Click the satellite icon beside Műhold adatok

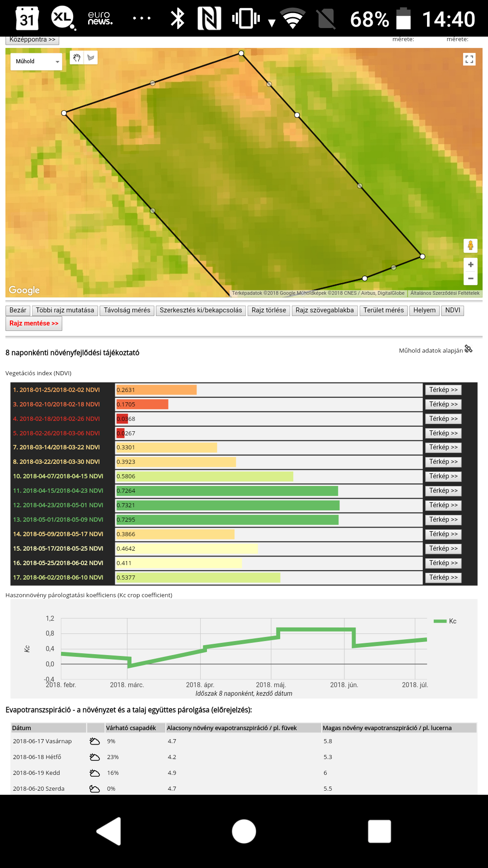(x=469, y=349)
